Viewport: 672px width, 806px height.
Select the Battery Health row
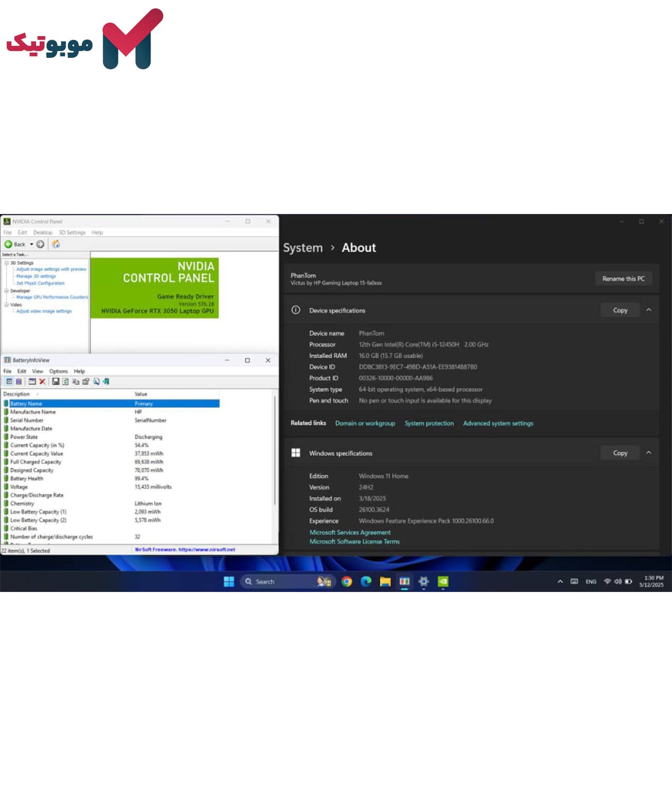[x=111, y=479]
